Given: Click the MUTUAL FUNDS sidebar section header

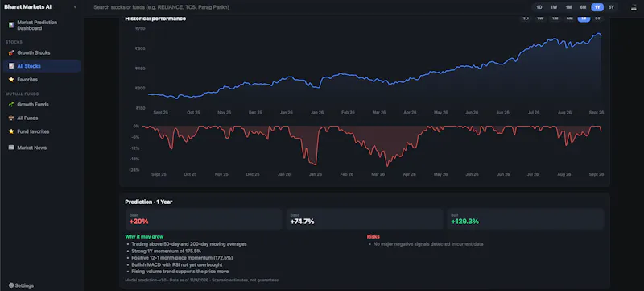Looking at the screenshot, I should pyautogui.click(x=23, y=94).
